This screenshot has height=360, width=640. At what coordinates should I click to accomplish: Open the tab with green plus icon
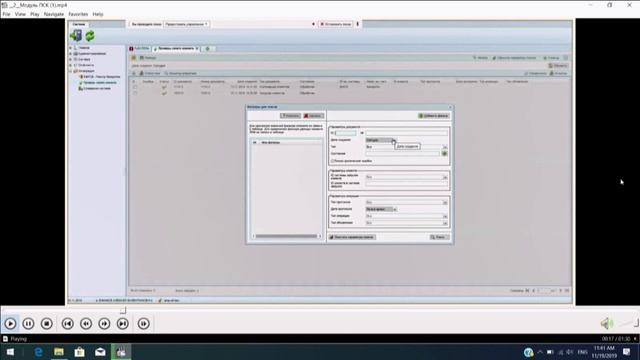click(x=207, y=49)
